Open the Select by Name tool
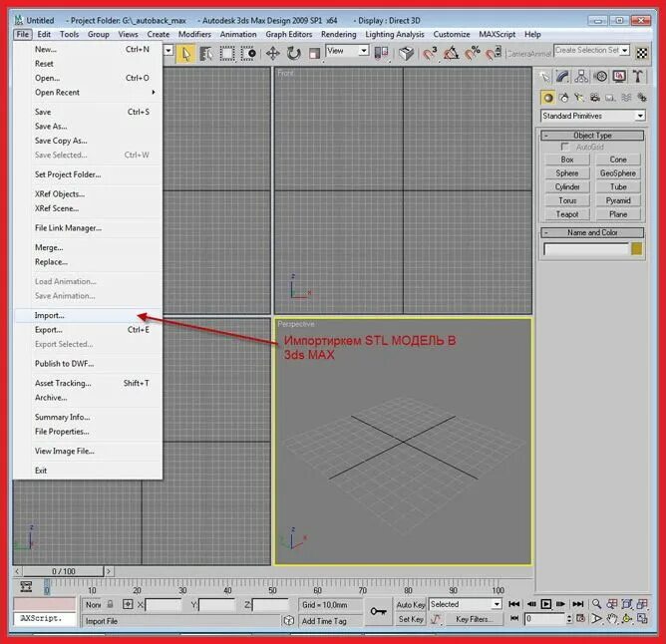The image size is (666, 644). (206, 54)
